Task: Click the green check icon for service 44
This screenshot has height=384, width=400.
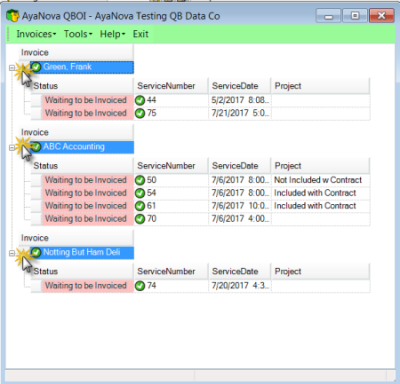Action: pos(140,100)
